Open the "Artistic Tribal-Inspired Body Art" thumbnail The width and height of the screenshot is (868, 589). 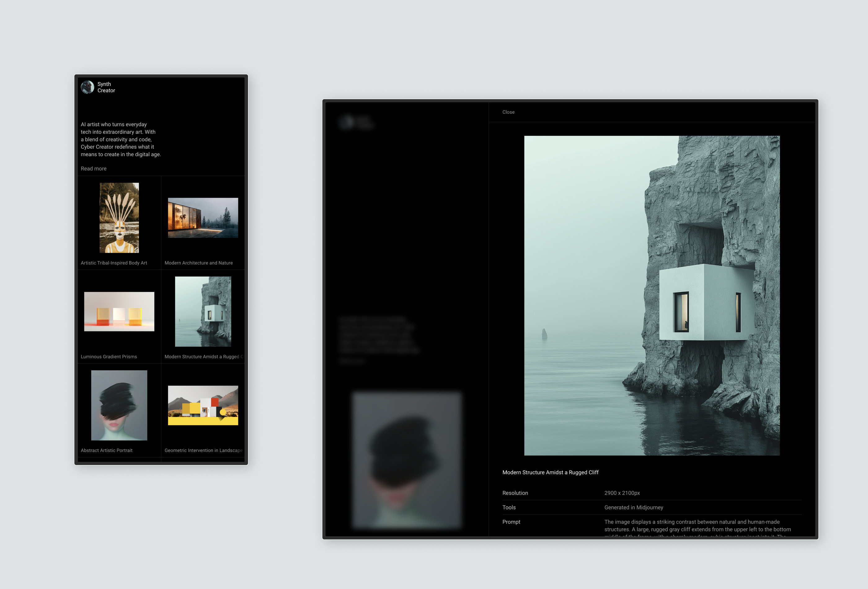pyautogui.click(x=119, y=218)
